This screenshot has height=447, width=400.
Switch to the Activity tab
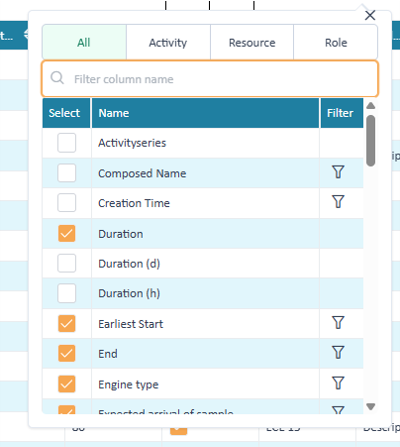click(x=168, y=42)
